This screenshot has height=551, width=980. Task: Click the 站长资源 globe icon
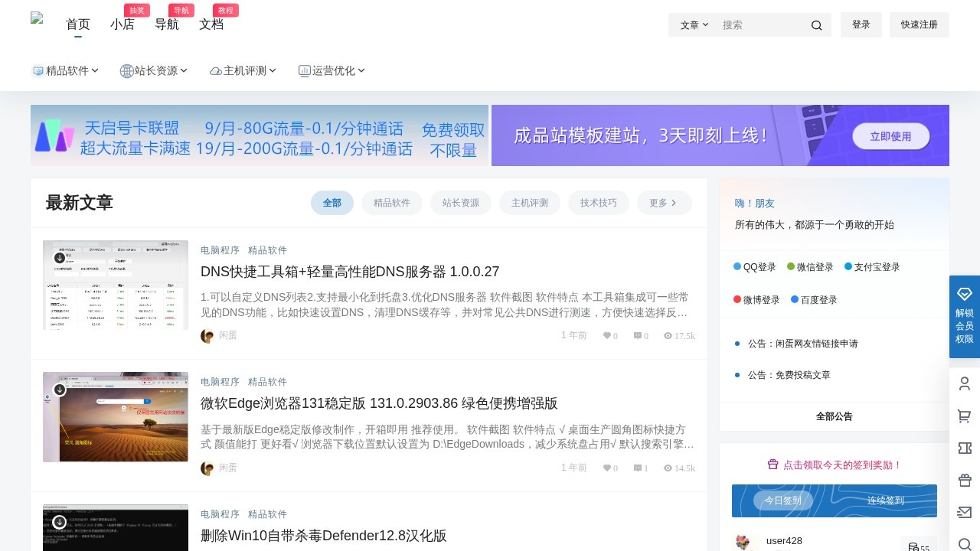point(127,71)
